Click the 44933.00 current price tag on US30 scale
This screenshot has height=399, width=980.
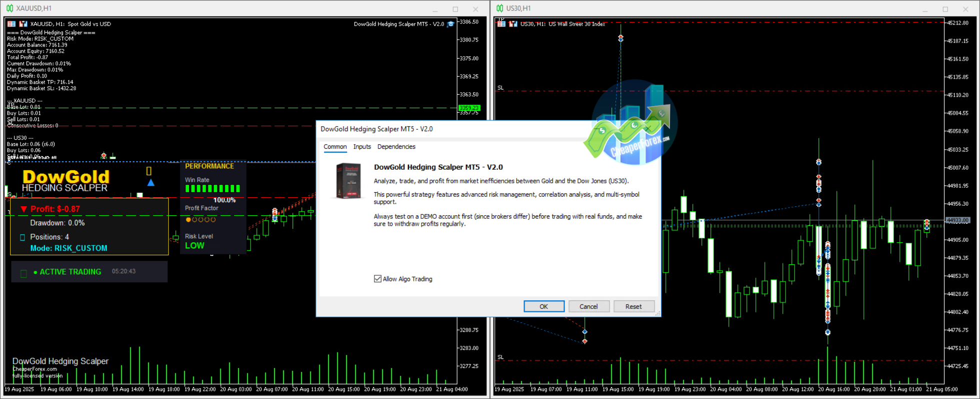click(x=958, y=220)
